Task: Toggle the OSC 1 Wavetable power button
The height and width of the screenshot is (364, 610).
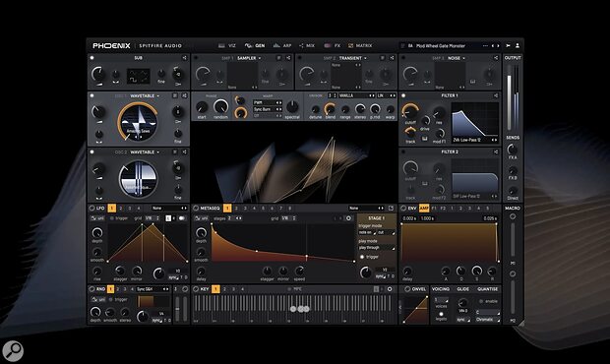Action: pos(92,95)
